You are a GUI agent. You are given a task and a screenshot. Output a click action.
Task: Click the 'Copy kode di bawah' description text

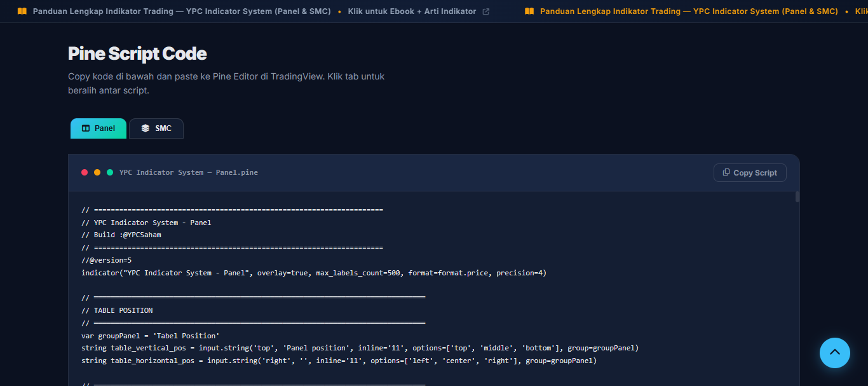coord(226,83)
